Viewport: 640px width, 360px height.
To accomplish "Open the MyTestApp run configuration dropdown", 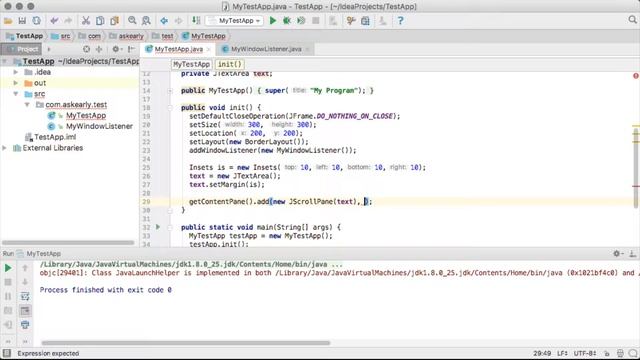I will 234,20.
